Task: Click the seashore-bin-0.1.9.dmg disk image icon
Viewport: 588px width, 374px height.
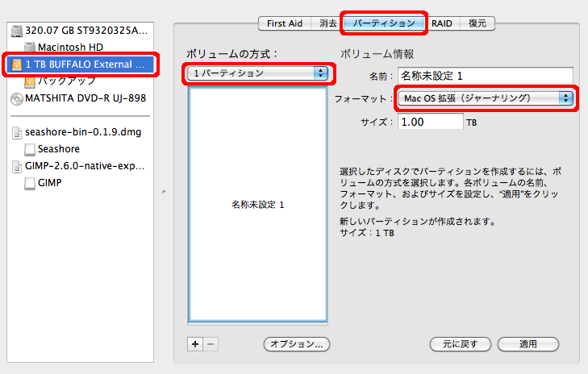Action: [x=17, y=133]
